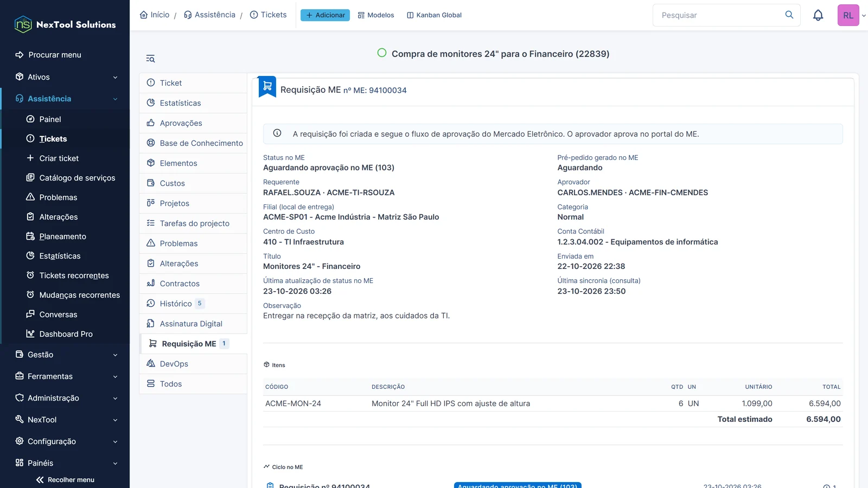Click the Início home icon in breadcrumb
The height and width of the screenshot is (488, 868).
click(144, 15)
